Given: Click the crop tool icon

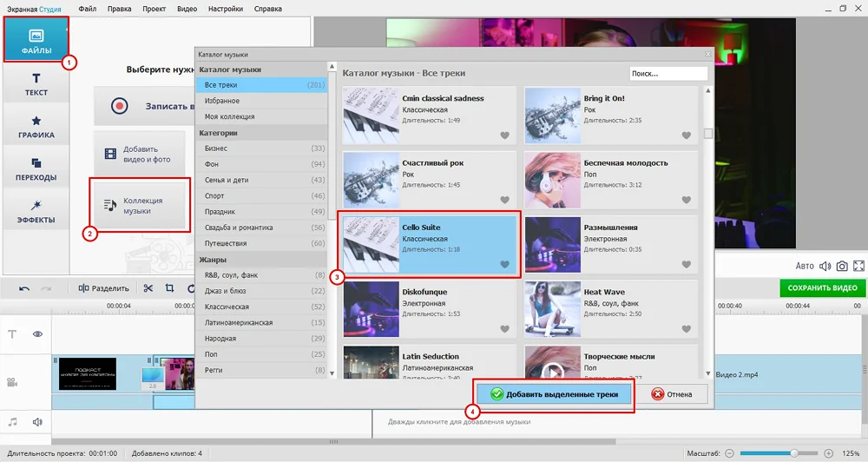Looking at the screenshot, I should click(169, 288).
